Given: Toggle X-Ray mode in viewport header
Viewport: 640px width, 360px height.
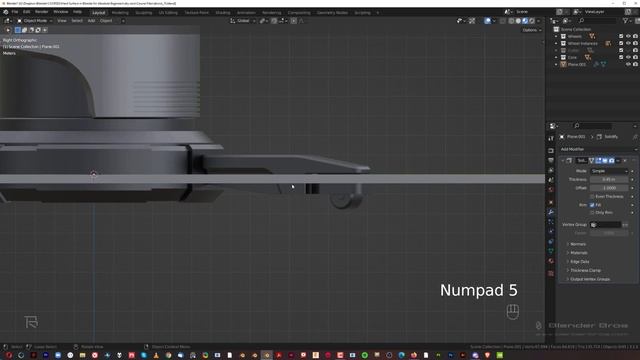Looking at the screenshot, I should 503,21.
